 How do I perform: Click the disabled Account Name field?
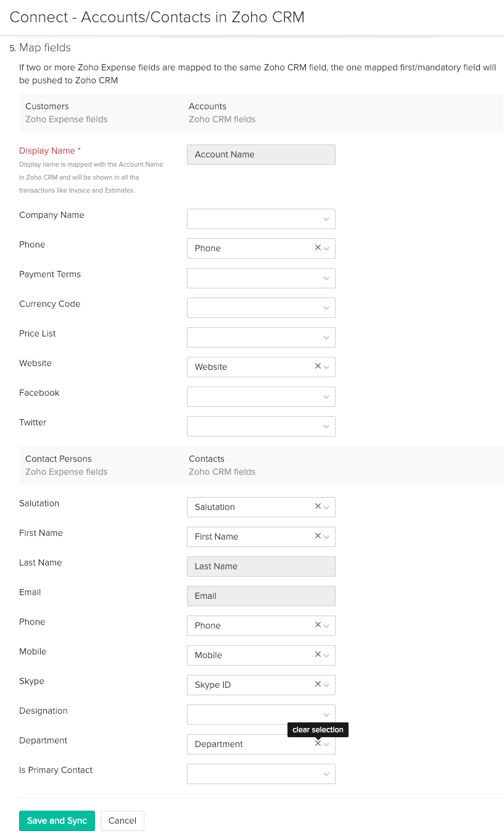[x=261, y=154]
